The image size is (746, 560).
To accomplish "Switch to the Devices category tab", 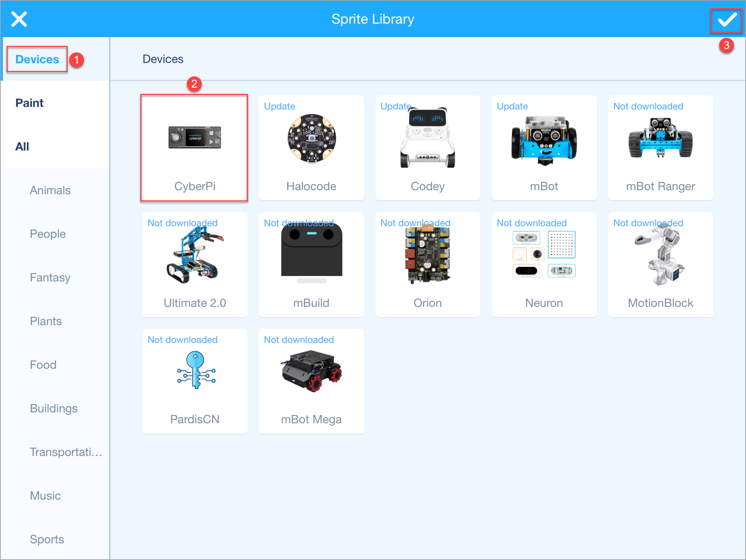I will (37, 59).
